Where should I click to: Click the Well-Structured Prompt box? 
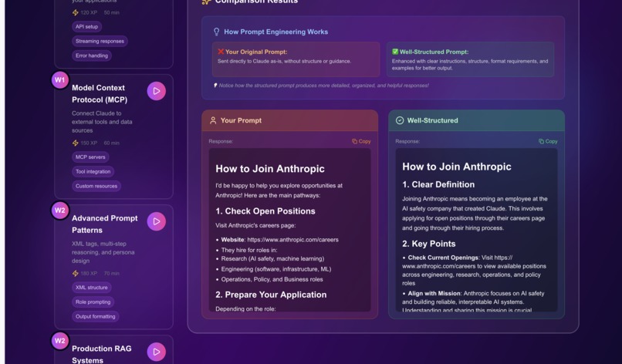coord(471,59)
